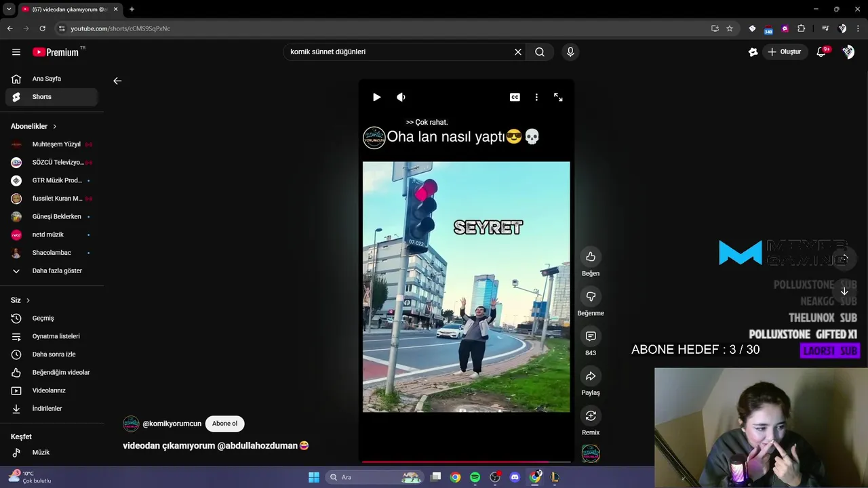Screen dimensions: 868x488
Task: Share the Short via Paylaş
Action: (591, 376)
